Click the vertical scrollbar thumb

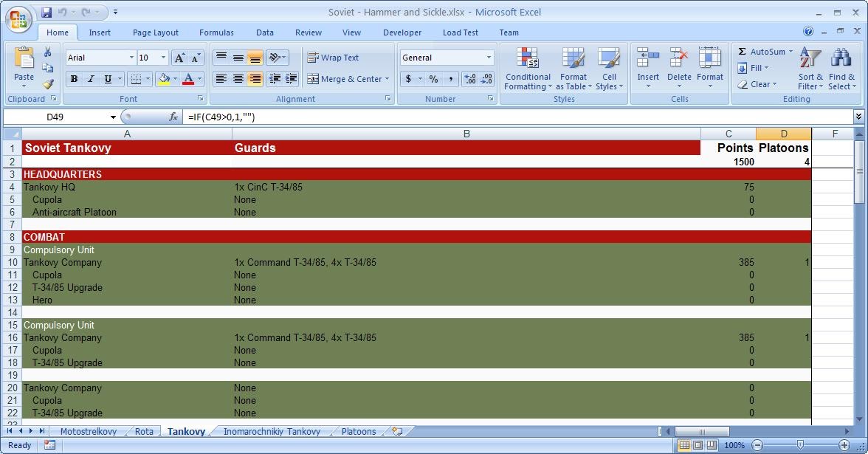point(859,172)
